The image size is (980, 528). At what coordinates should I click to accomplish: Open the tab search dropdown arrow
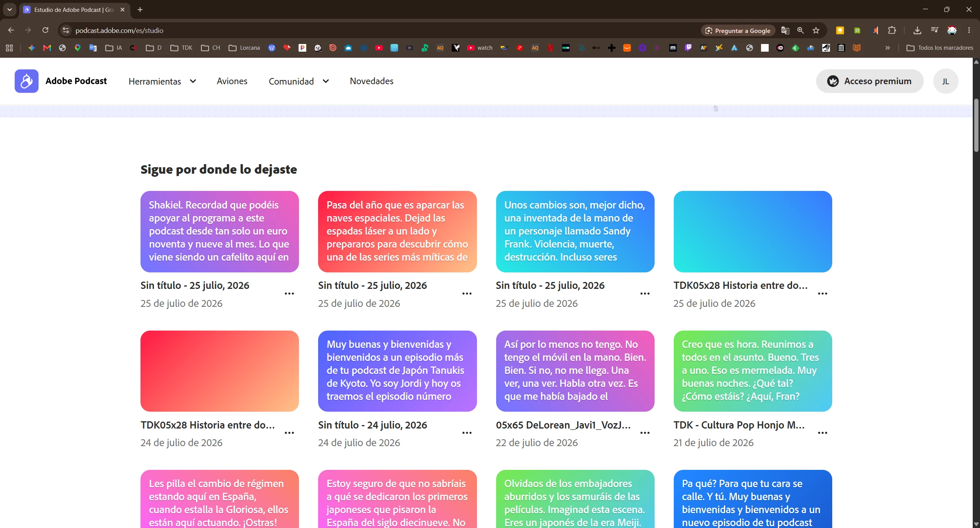coord(10,10)
